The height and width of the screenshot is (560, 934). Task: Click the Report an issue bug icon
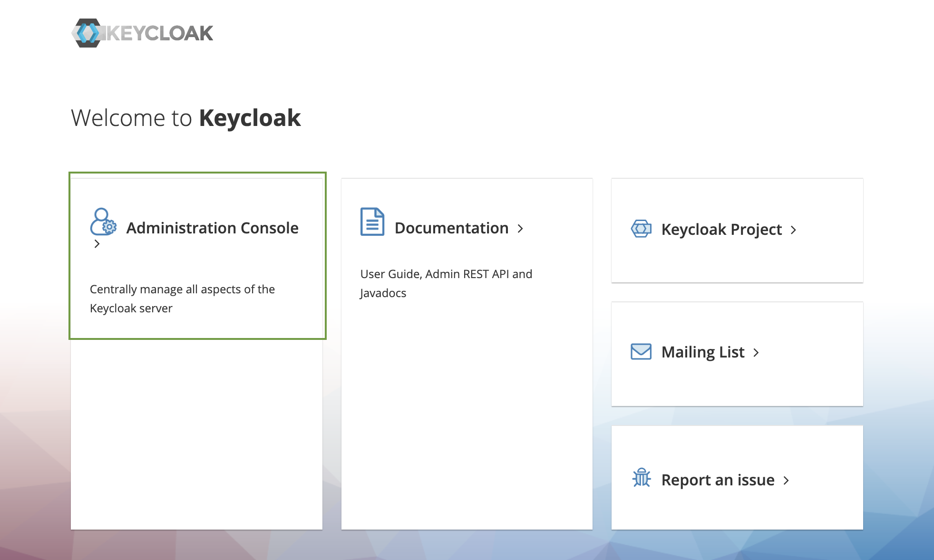point(641,478)
